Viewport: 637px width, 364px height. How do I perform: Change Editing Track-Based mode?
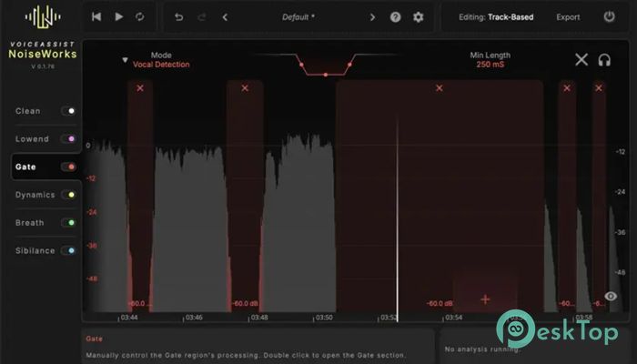pyautogui.click(x=496, y=17)
